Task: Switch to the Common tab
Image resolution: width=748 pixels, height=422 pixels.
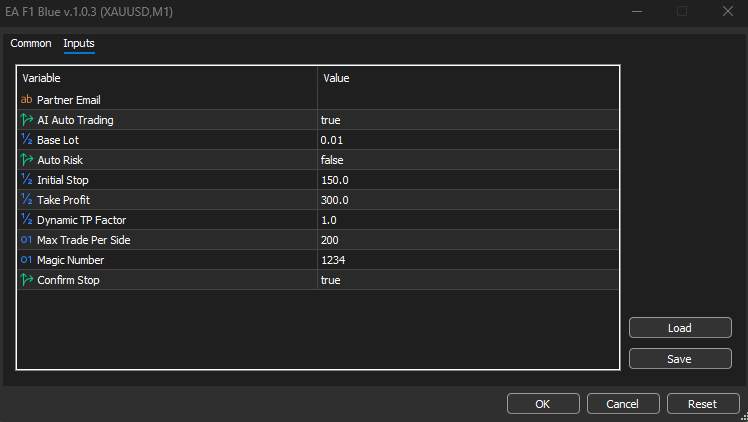Action: tap(31, 43)
